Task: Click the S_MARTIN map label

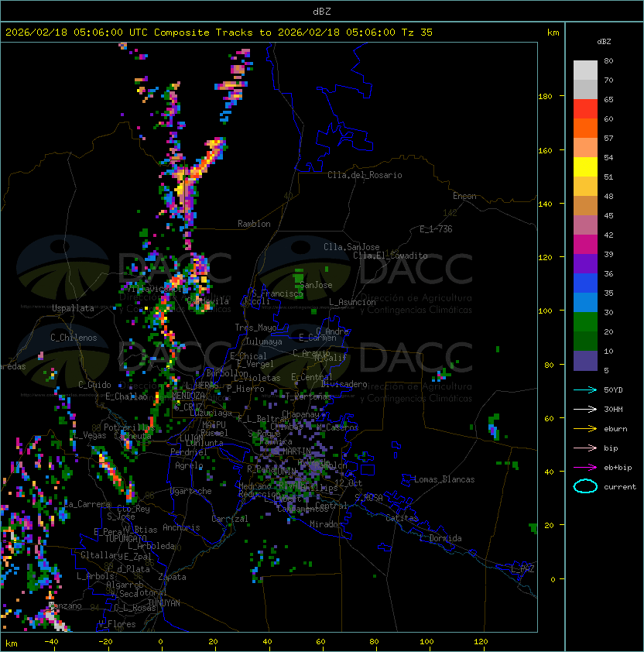Action: 293,451
